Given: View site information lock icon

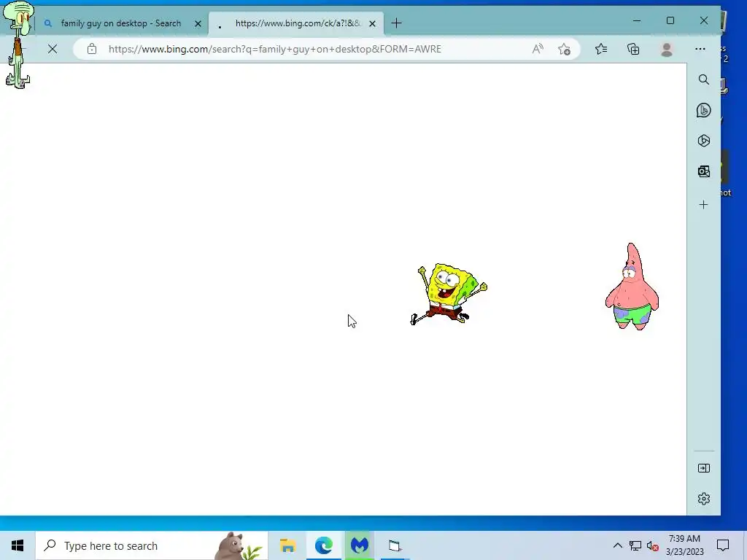Looking at the screenshot, I should click(x=92, y=49).
